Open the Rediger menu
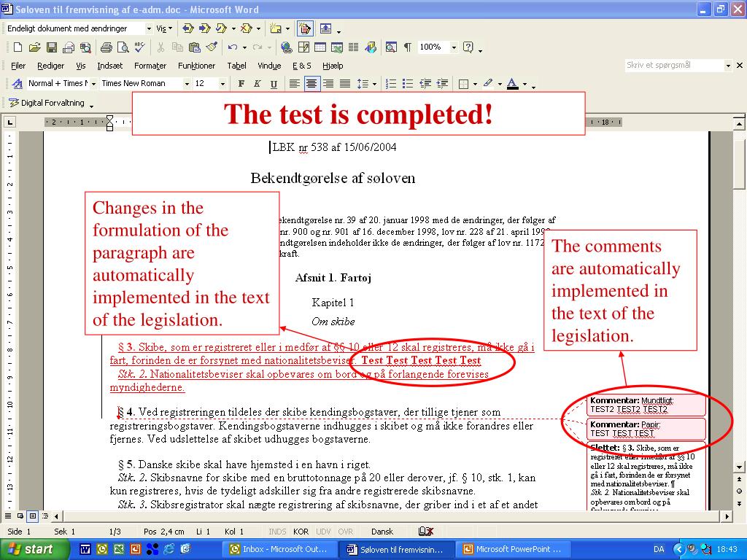 (x=50, y=66)
